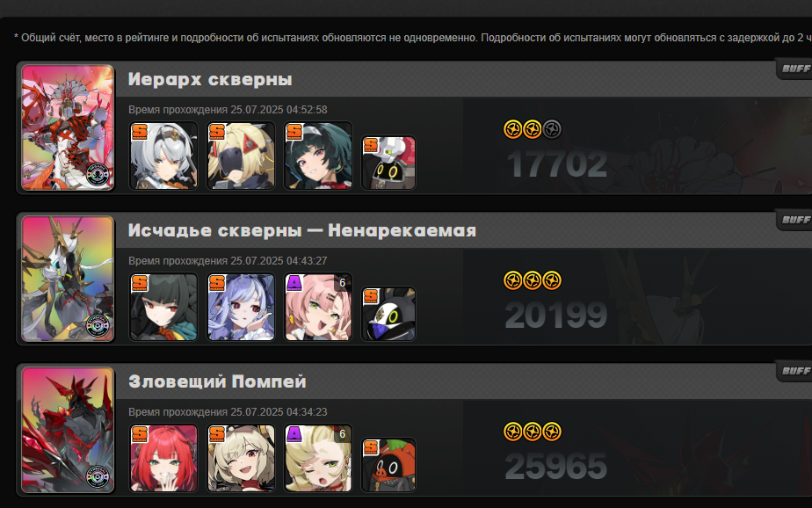Select the black bird bangboo with blue beak

pyautogui.click(x=388, y=314)
